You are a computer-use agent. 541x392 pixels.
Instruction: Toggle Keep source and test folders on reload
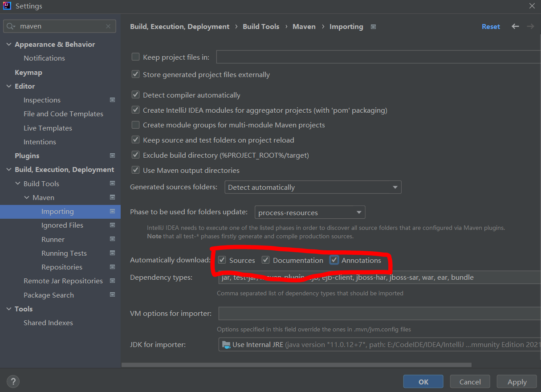(x=136, y=140)
